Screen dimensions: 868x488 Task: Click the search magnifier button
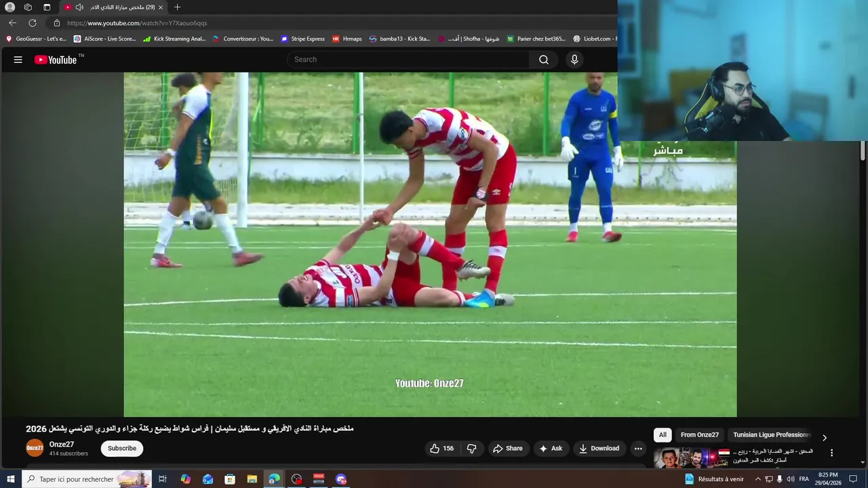[544, 60]
